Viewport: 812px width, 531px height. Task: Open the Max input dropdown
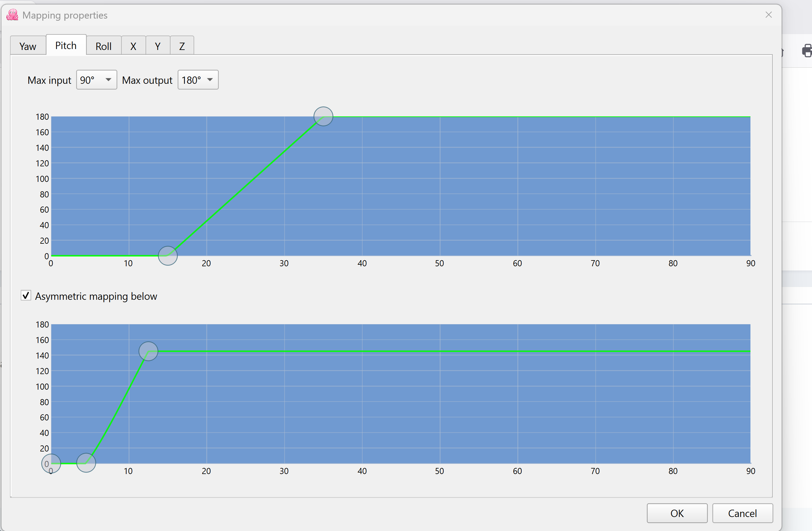97,80
